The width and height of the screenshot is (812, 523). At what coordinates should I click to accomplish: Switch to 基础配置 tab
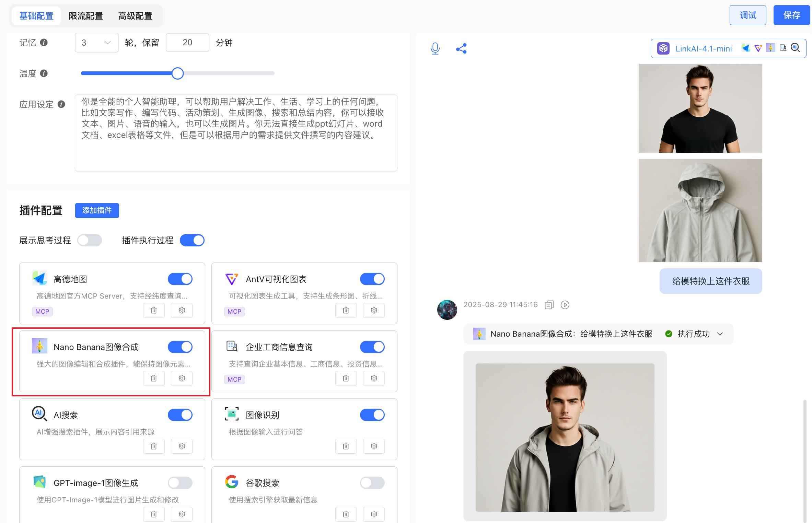[36, 16]
